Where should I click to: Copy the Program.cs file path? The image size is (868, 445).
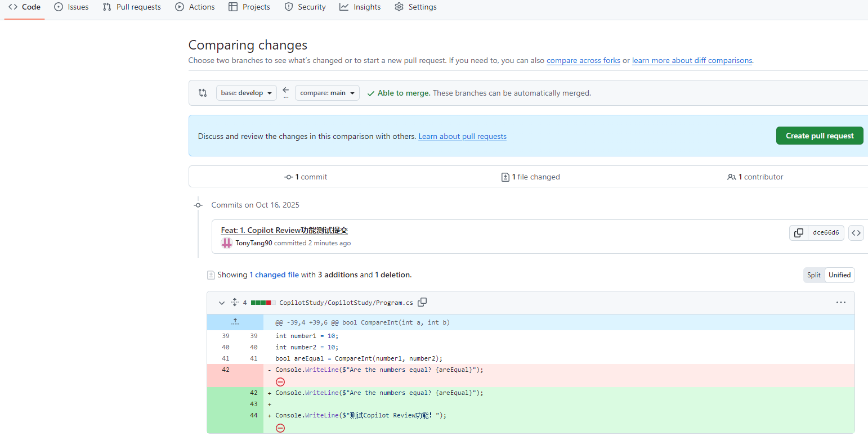tap(422, 302)
